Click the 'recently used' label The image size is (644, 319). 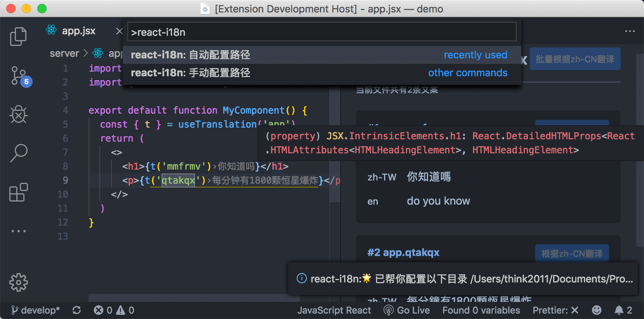pos(475,55)
